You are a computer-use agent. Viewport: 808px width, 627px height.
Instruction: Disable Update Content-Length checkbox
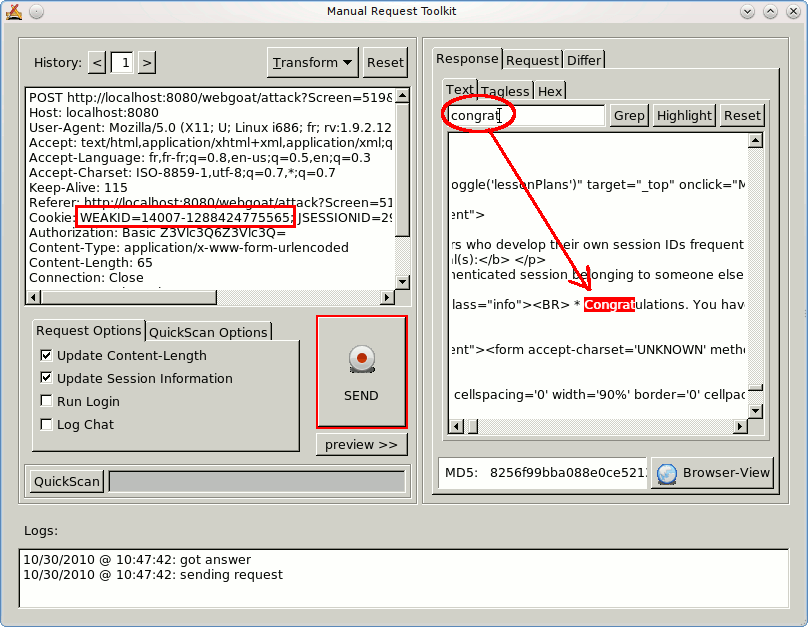(x=47, y=355)
